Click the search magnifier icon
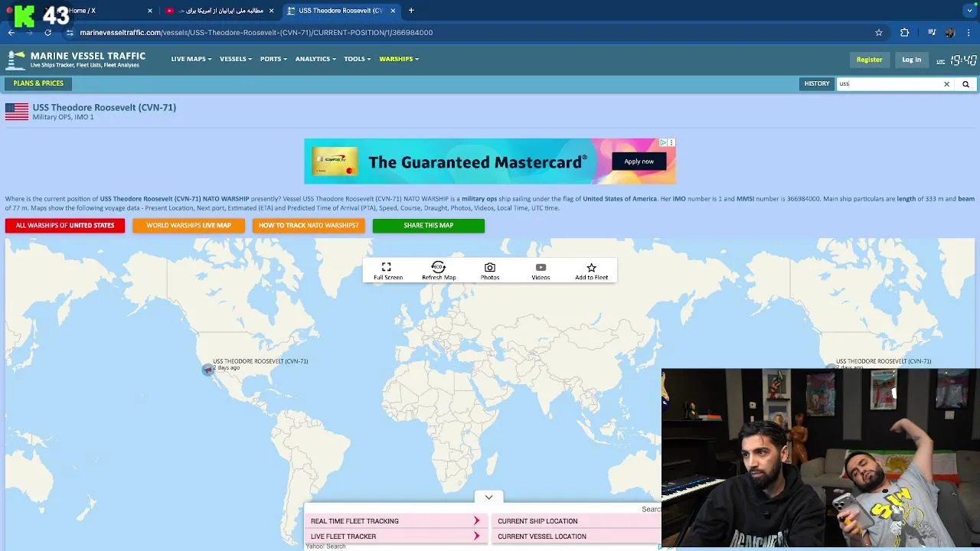 [x=965, y=84]
